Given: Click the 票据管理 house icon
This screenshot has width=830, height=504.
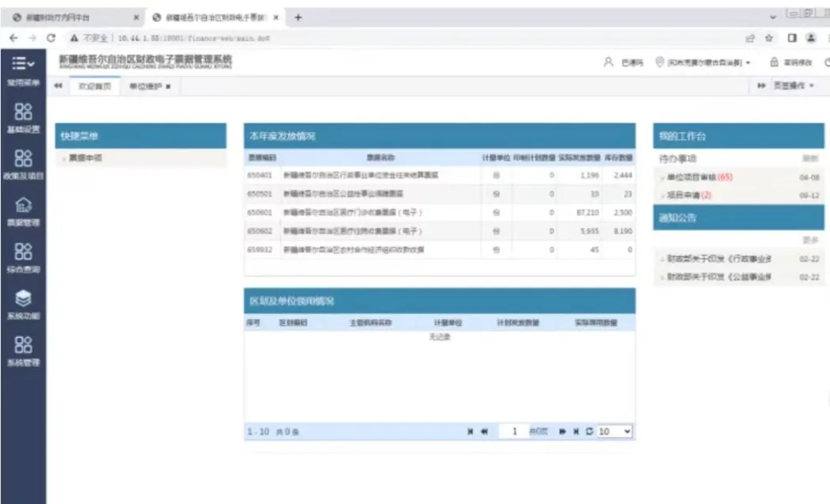Looking at the screenshot, I should point(22,206).
